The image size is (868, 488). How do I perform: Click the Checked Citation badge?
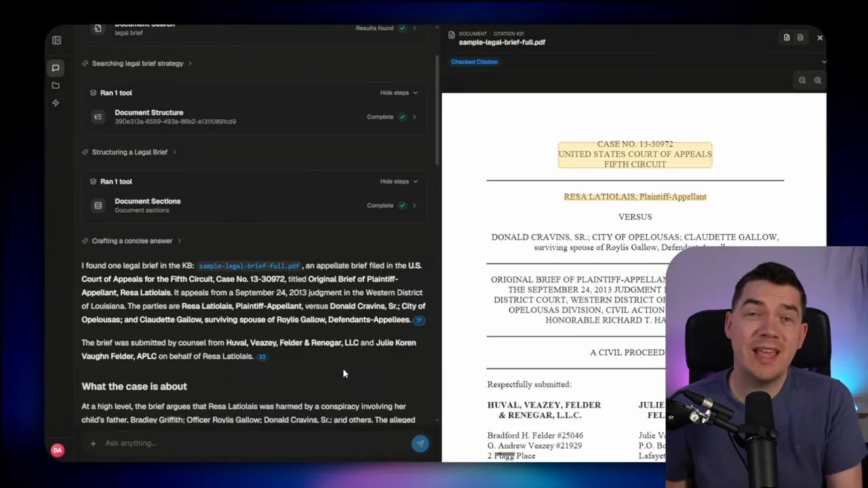[x=474, y=62]
